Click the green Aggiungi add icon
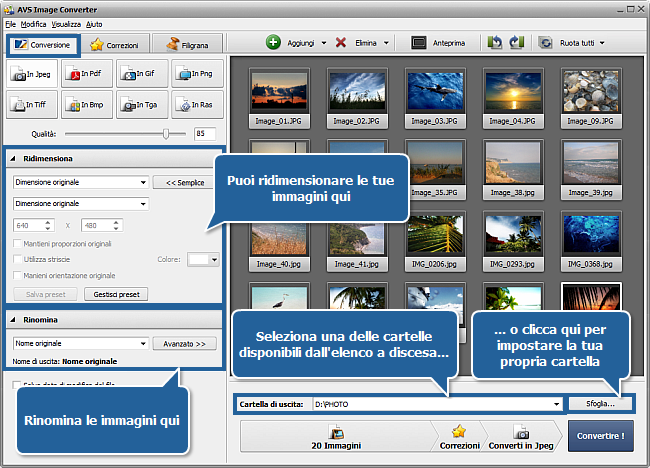 click(273, 43)
